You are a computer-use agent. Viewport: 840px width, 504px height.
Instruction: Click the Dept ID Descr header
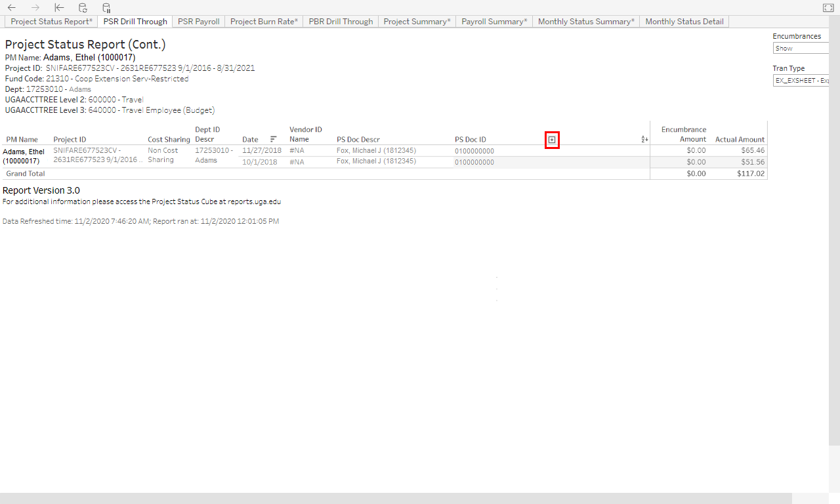click(207, 135)
